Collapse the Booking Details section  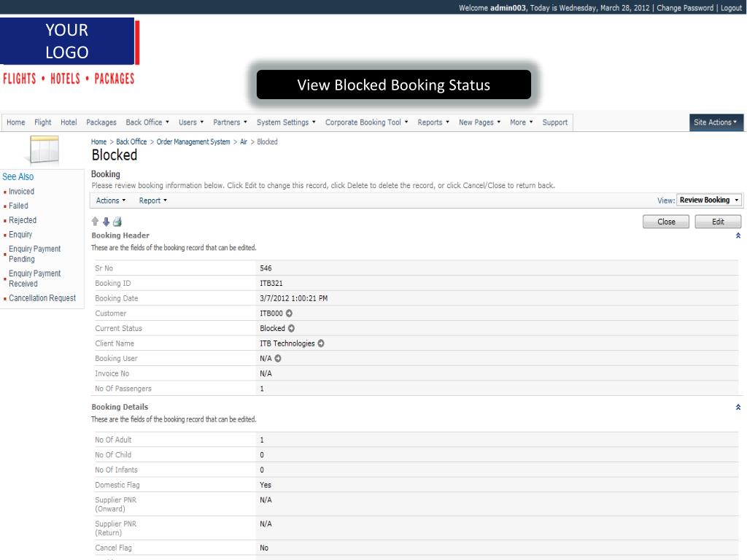click(x=738, y=407)
